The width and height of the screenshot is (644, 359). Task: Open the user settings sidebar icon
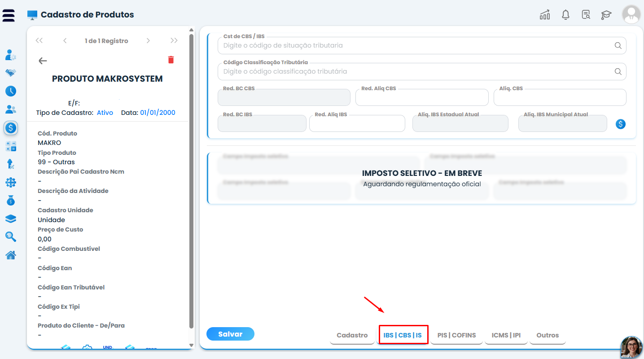pyautogui.click(x=11, y=55)
